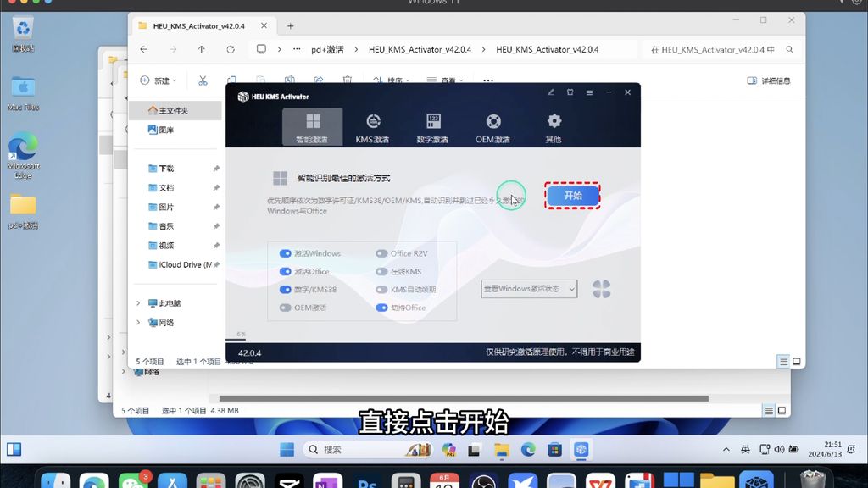Click the Explorer forward arrow
Viewport: 868px width, 488px height.
[173, 49]
